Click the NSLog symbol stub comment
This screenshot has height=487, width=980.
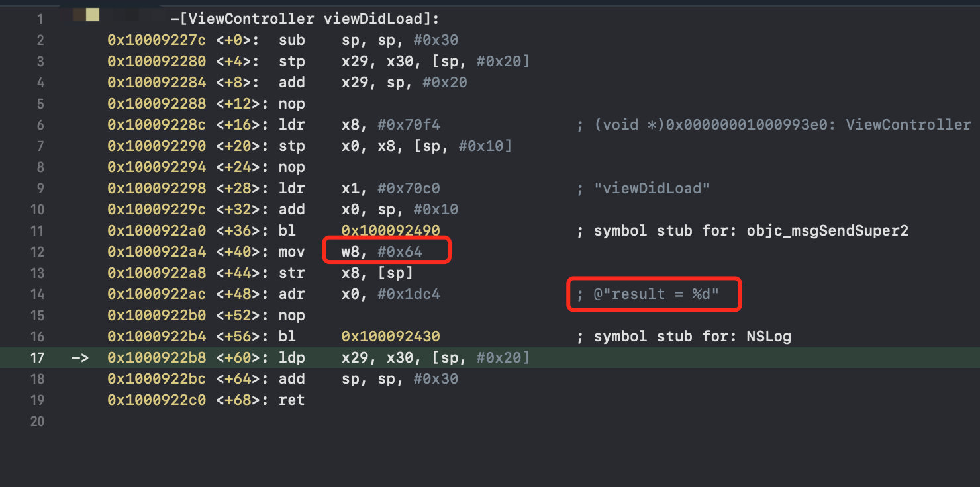pyautogui.click(x=684, y=337)
